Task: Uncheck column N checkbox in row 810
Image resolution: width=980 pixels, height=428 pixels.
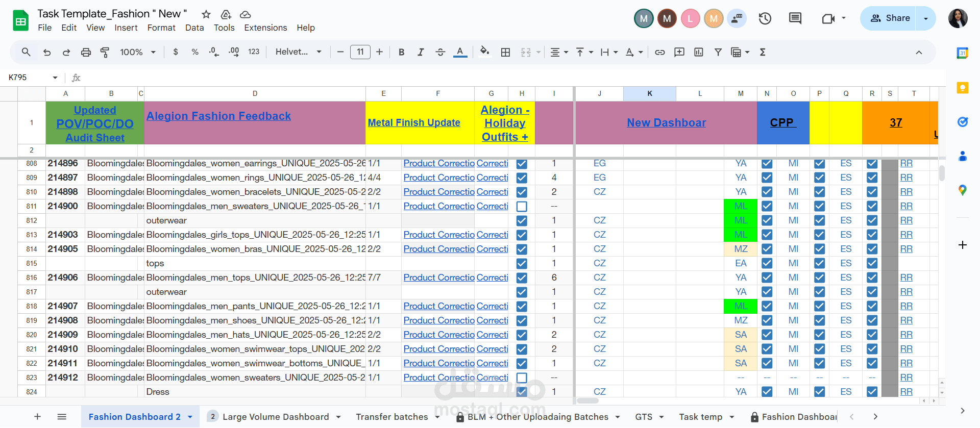Action: (x=767, y=192)
